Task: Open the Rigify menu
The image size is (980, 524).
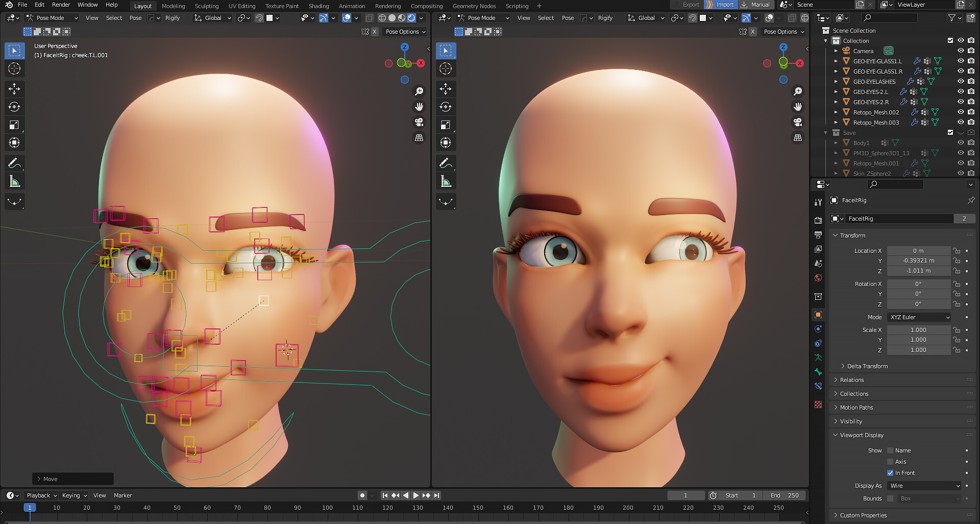Action: pyautogui.click(x=173, y=18)
